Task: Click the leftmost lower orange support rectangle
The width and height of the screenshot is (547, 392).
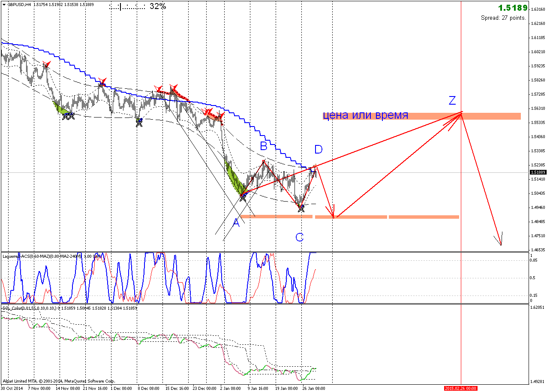Action: point(277,217)
